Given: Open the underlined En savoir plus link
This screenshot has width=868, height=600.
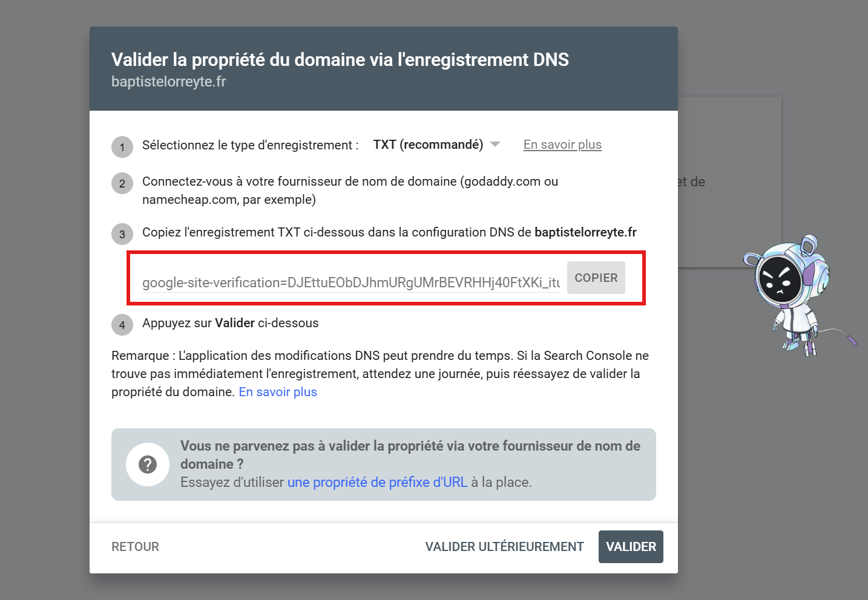Looking at the screenshot, I should (x=562, y=145).
